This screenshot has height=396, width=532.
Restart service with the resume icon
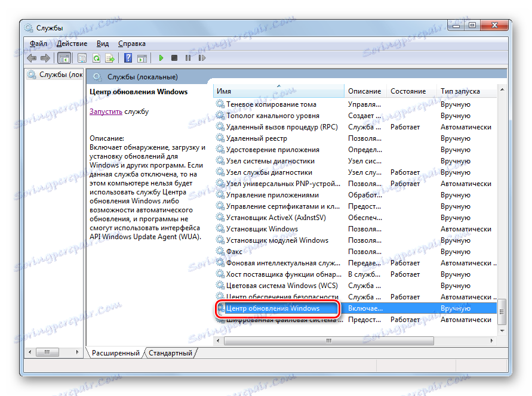point(202,58)
